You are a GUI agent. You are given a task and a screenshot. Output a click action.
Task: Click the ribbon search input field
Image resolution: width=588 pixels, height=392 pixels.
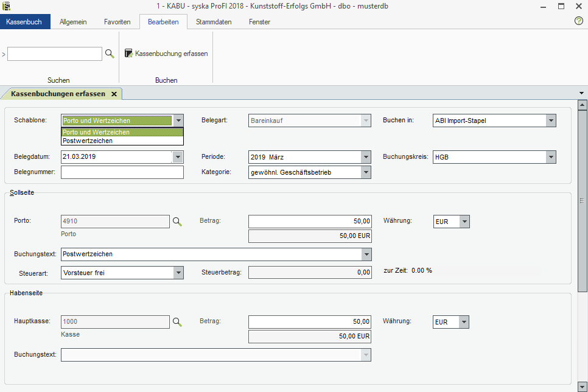(x=55, y=54)
